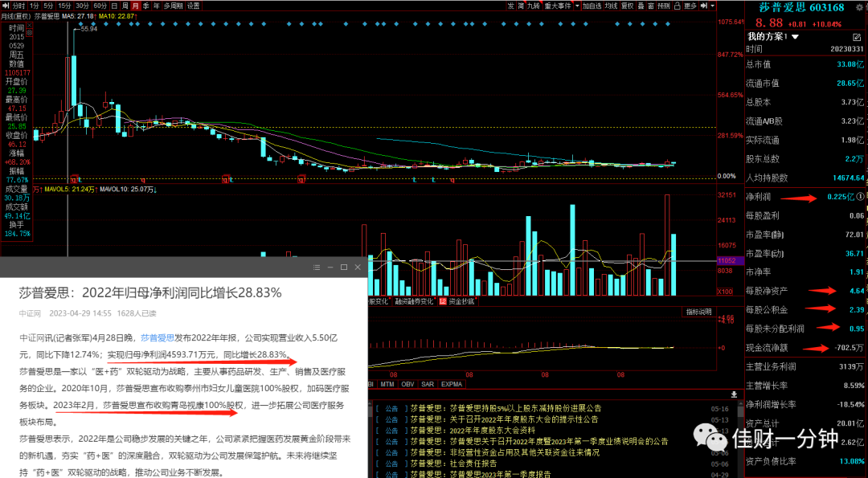The width and height of the screenshot is (868, 478).
Task: Open the 设置 settings button
Action: click(193, 6)
